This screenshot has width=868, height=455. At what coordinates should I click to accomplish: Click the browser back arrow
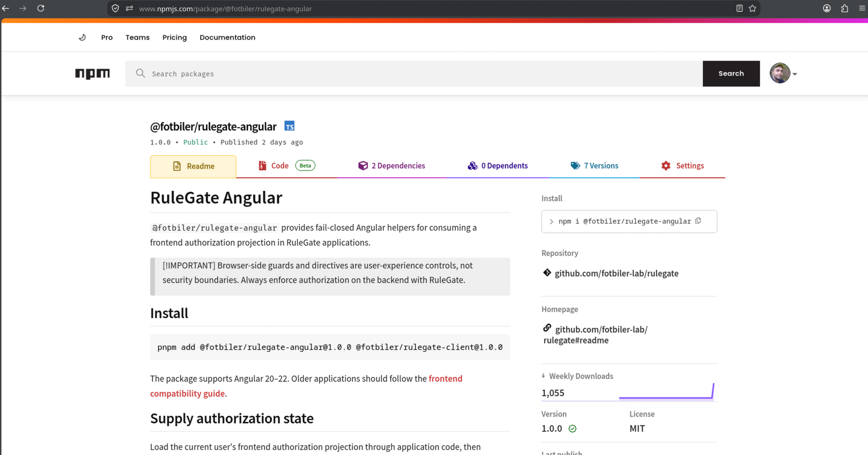pos(6,8)
